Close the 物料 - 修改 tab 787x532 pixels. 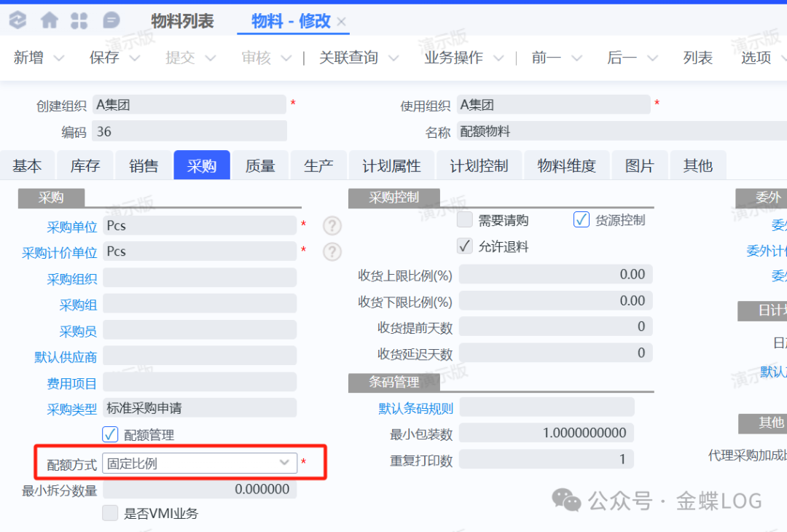[342, 22]
